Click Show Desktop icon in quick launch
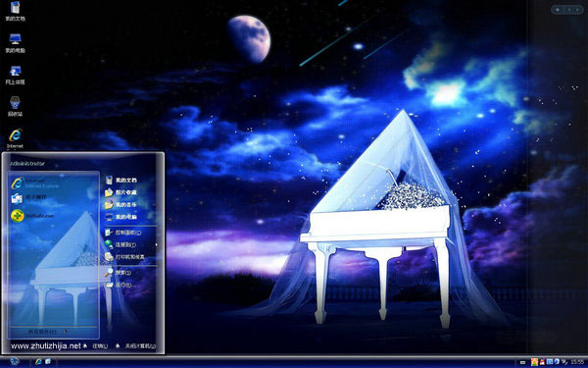Image resolution: width=588 pixels, height=368 pixels. tap(48, 361)
